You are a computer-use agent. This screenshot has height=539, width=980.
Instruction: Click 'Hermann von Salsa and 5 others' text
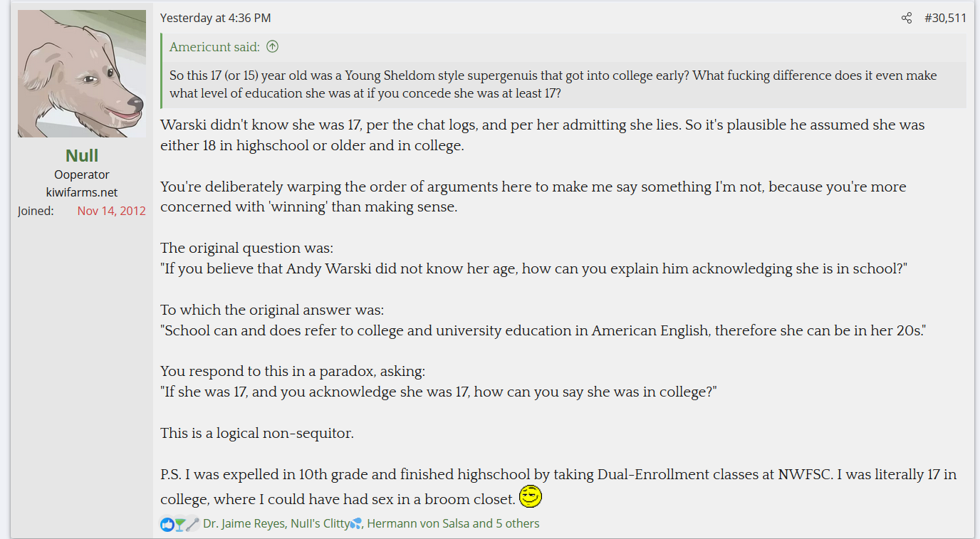tap(453, 523)
